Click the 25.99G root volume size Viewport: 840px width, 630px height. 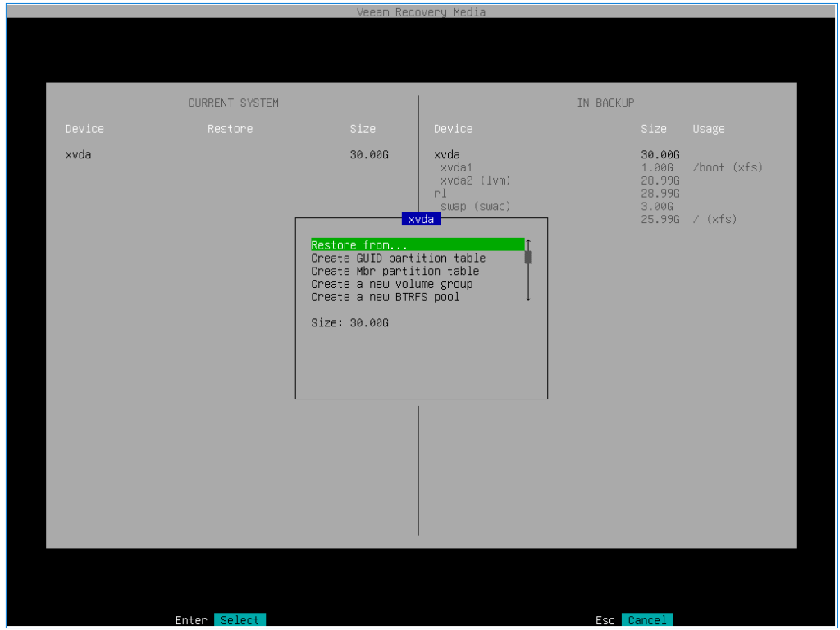[660, 219]
